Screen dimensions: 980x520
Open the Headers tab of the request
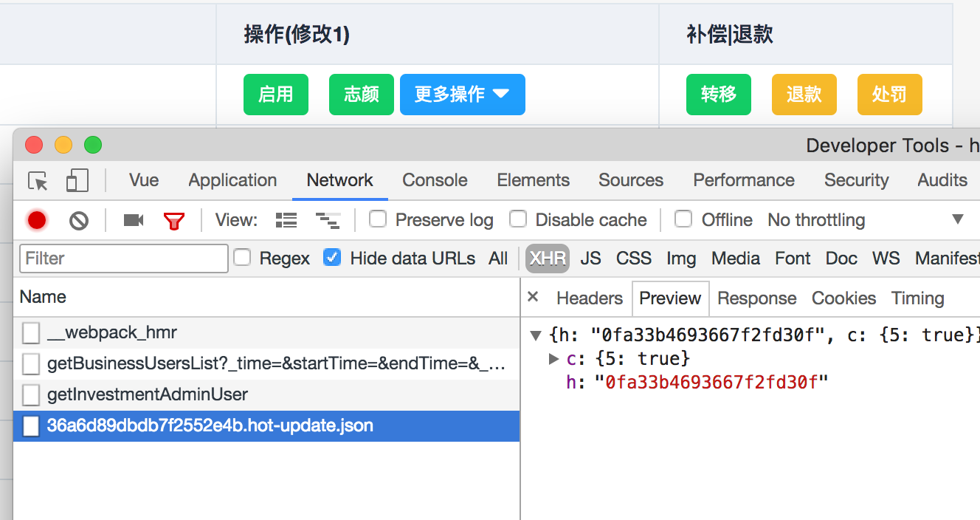point(590,298)
